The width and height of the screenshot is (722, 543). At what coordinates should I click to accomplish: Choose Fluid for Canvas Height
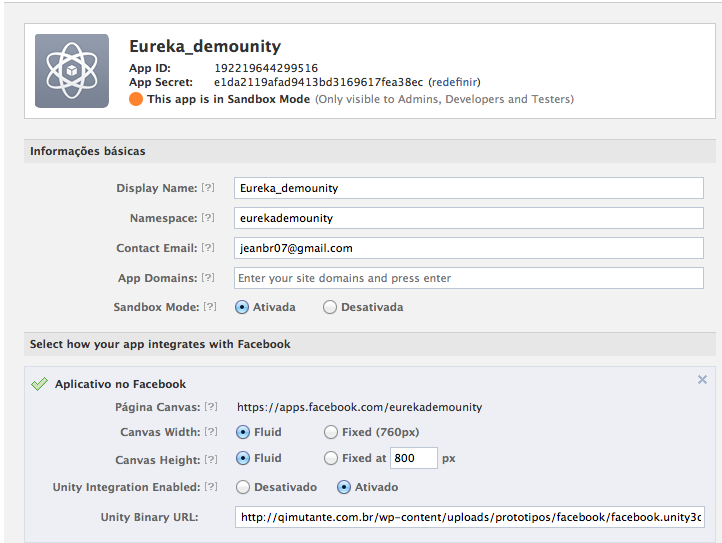click(x=243, y=458)
